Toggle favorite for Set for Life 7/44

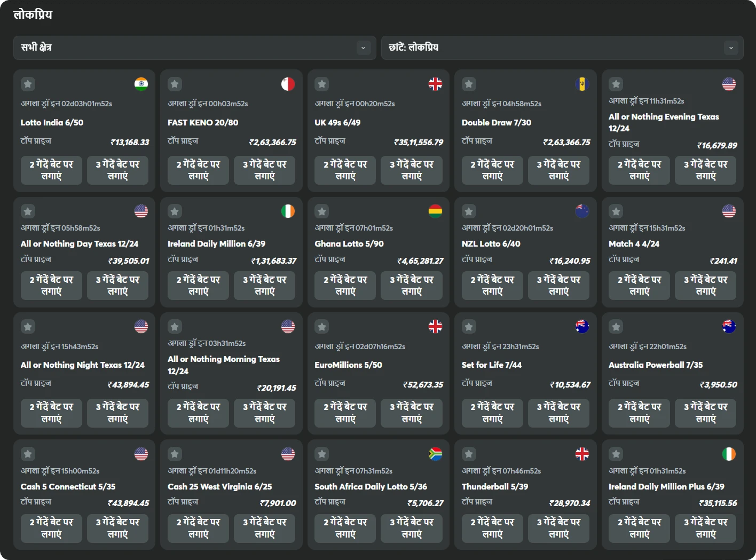coord(468,326)
